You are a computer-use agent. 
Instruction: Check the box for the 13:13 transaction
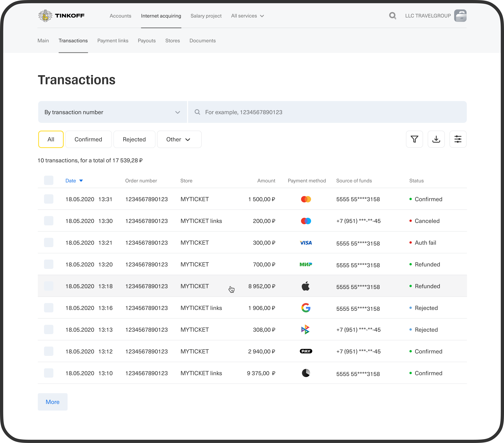coord(49,330)
